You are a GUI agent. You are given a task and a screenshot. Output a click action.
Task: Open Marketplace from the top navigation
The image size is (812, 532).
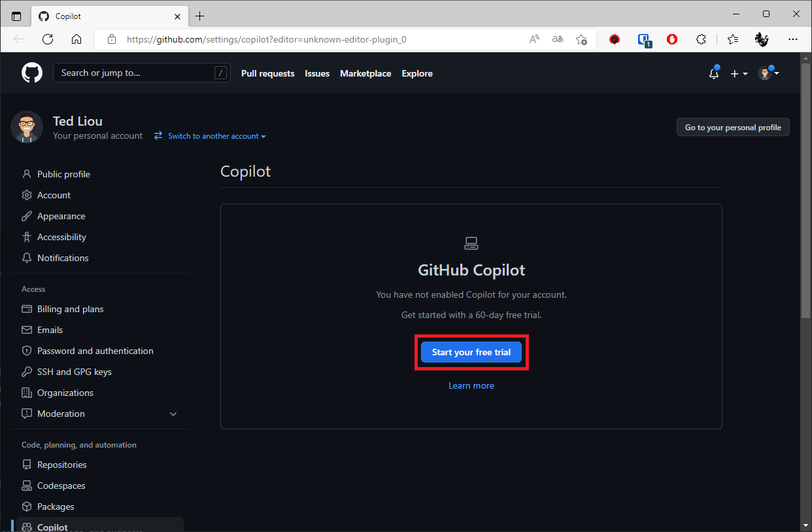[x=365, y=73]
